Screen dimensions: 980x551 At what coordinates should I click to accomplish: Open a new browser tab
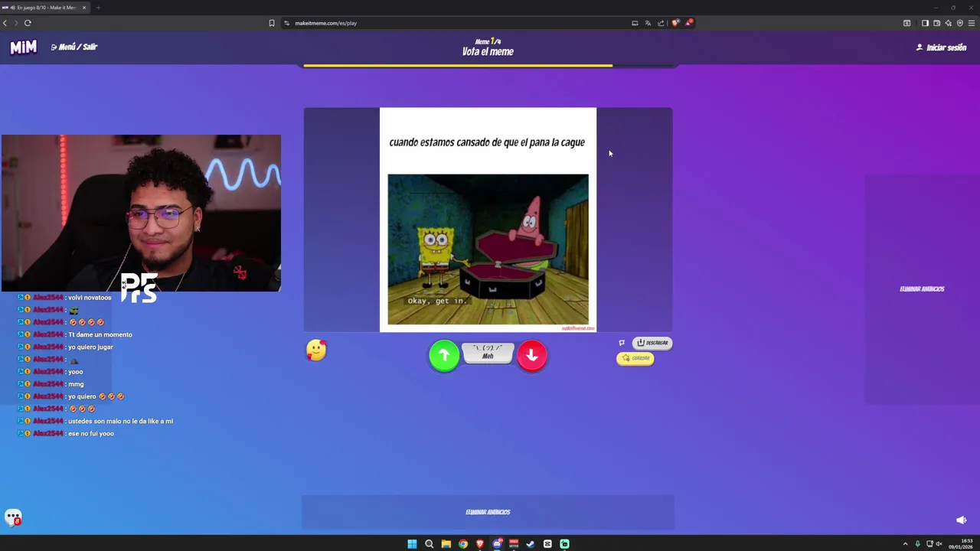[98, 8]
